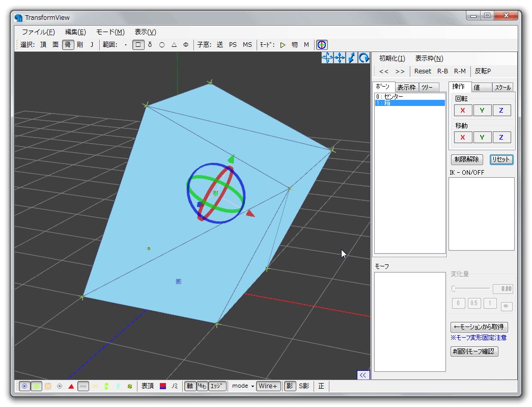This screenshot has width=532, height=407.
Task: Click the 変化量 morph amount slider
Action: tap(471, 289)
